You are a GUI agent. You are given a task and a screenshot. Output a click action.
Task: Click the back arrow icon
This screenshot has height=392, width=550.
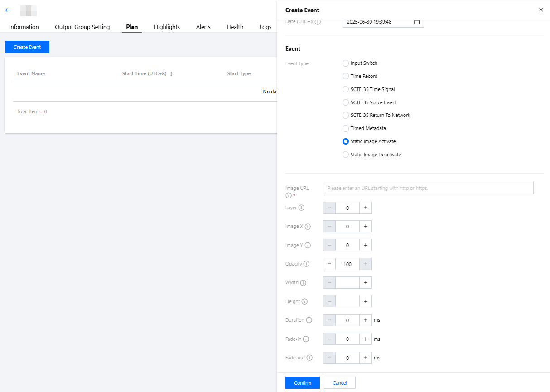click(x=8, y=10)
